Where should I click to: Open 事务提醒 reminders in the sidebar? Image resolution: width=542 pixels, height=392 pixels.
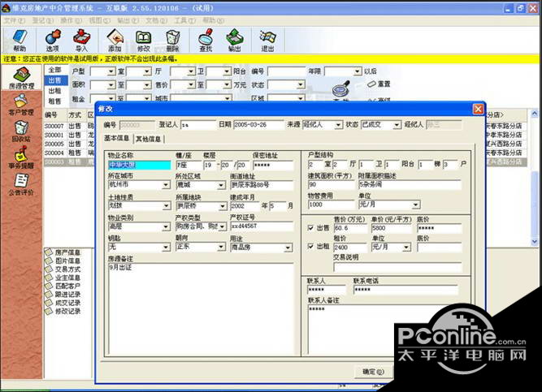(x=21, y=157)
